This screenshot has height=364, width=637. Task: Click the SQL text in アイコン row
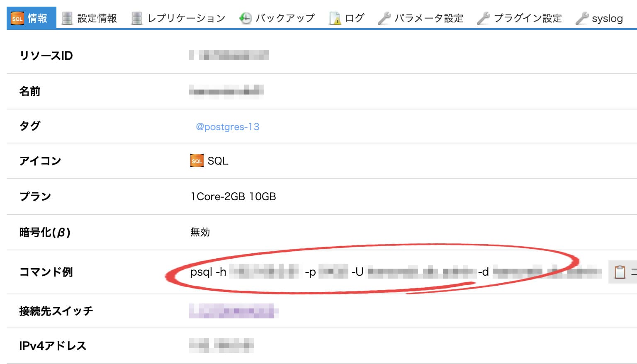coord(218,161)
